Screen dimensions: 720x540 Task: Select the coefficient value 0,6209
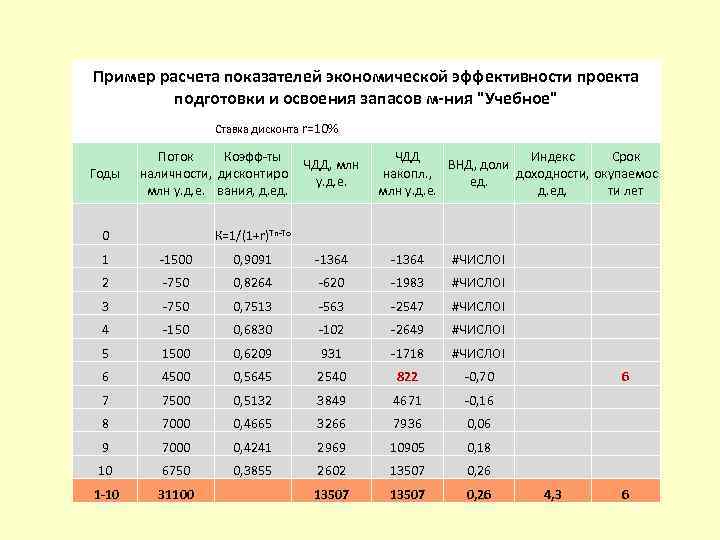click(x=253, y=354)
